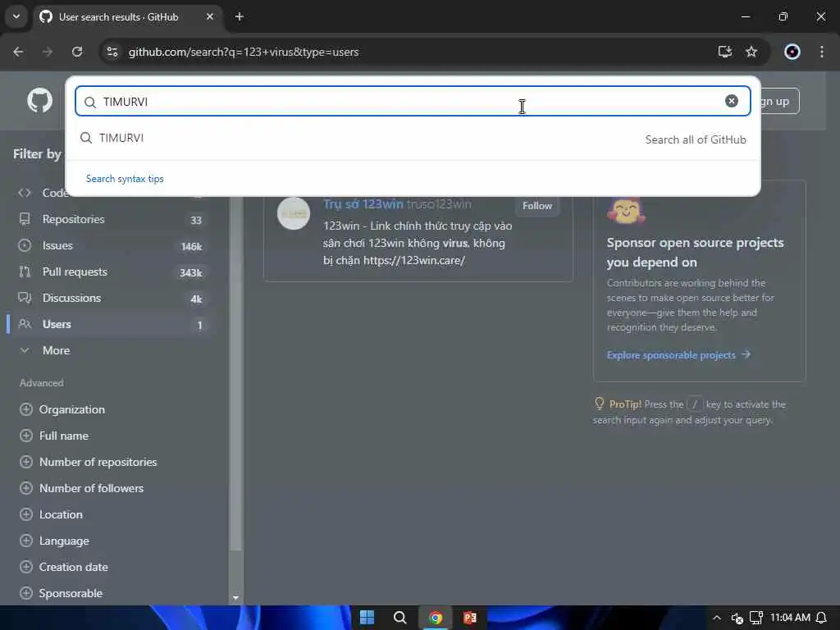Select User search results GitHub tab
Viewport: 840px width, 630px height.
127,17
